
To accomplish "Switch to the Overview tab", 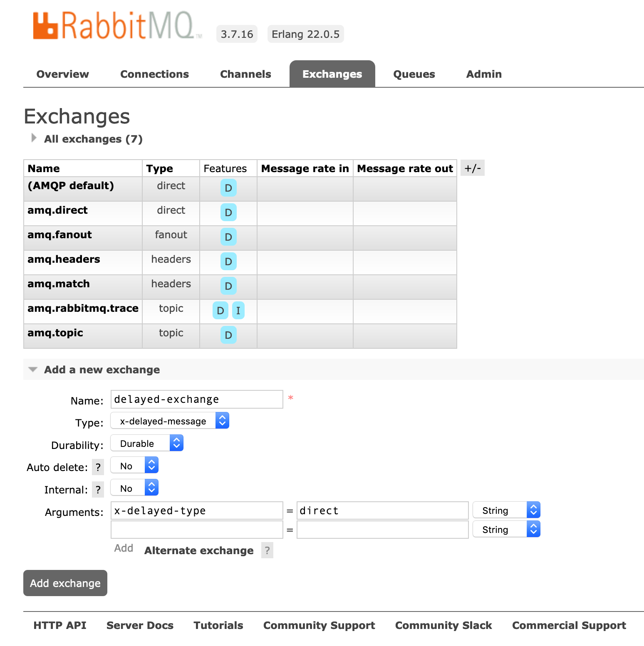I will click(x=63, y=74).
